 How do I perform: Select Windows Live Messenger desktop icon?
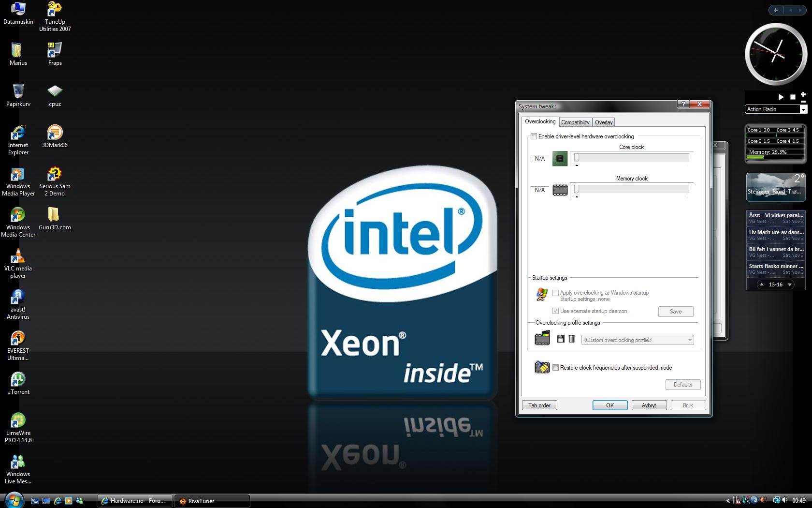[x=18, y=469]
